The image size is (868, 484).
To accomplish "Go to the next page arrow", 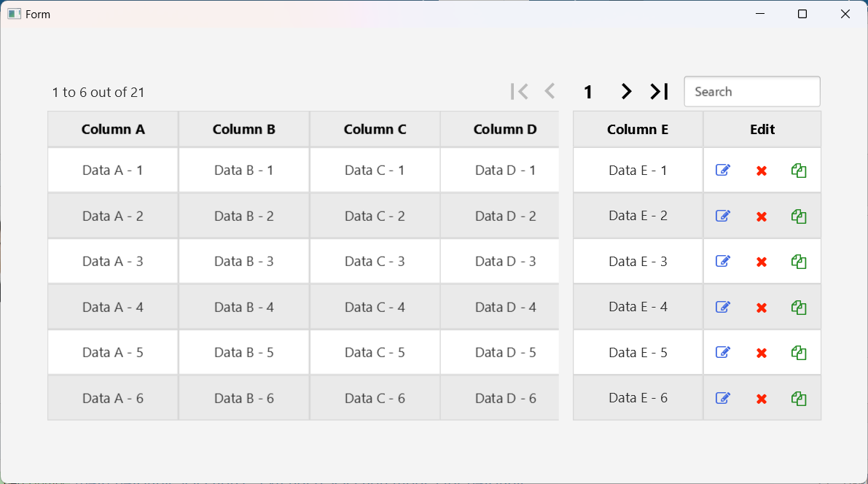I will tap(626, 92).
